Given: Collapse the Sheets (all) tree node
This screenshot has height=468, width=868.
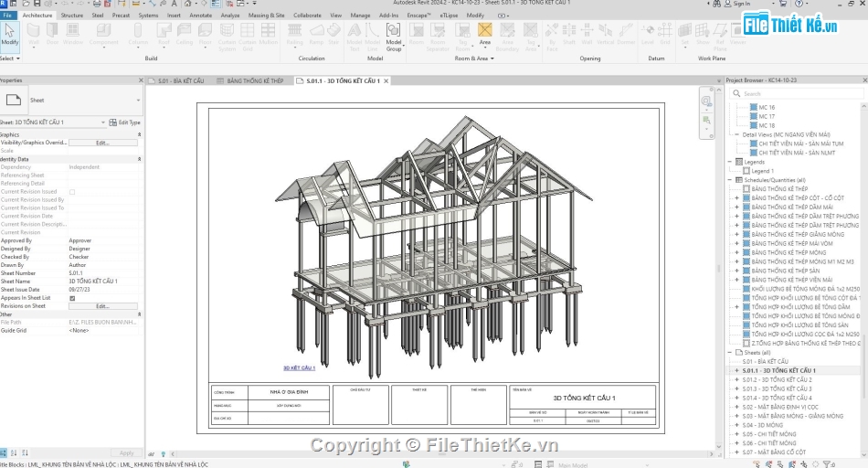Looking at the screenshot, I should (731, 352).
